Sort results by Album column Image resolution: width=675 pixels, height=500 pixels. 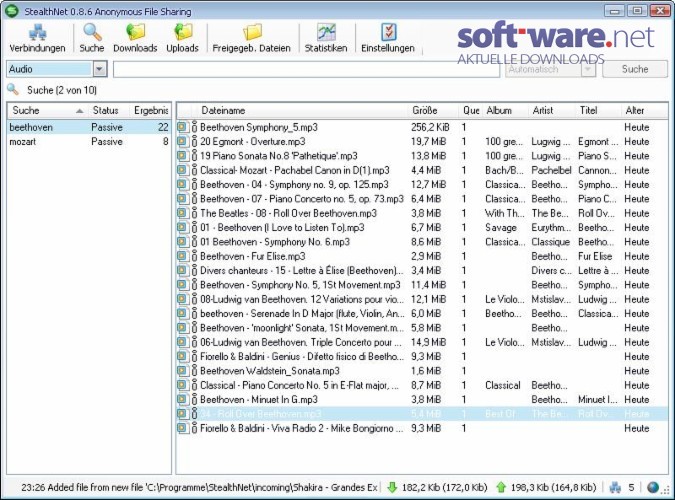tap(504, 111)
